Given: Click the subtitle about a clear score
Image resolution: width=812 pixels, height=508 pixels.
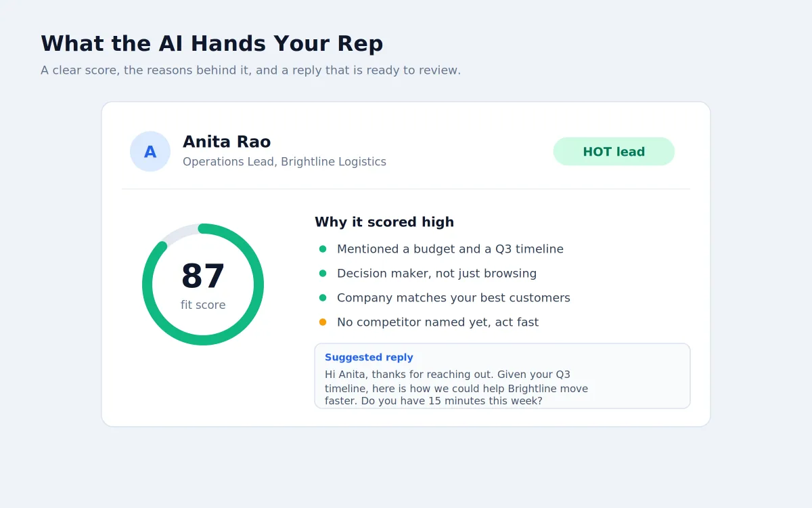Looking at the screenshot, I should pos(250,70).
